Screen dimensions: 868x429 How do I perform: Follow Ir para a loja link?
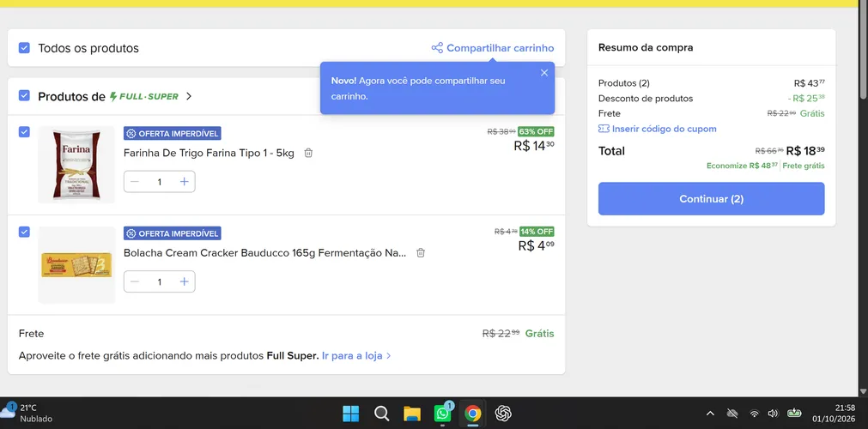[x=356, y=355]
